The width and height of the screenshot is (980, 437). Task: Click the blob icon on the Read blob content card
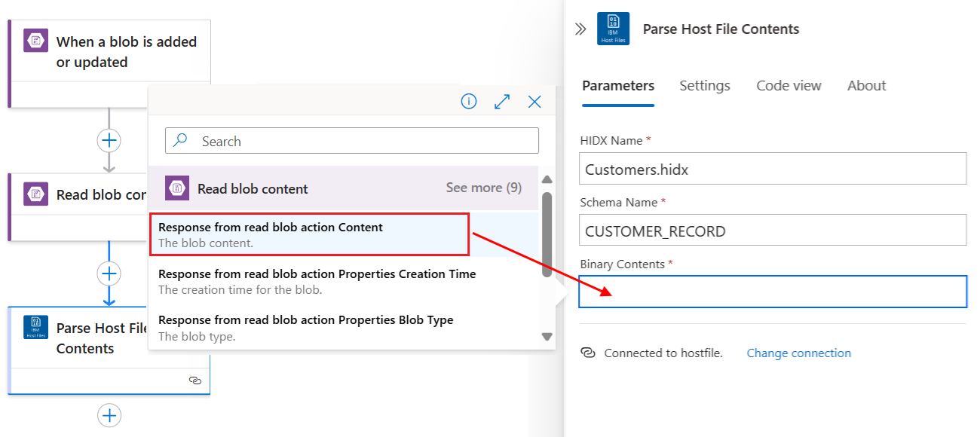(35, 194)
